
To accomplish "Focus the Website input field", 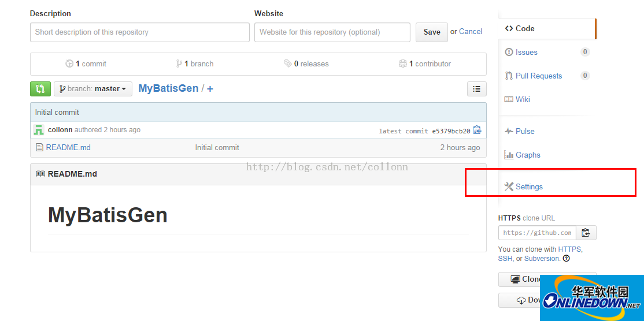I will pos(332,32).
